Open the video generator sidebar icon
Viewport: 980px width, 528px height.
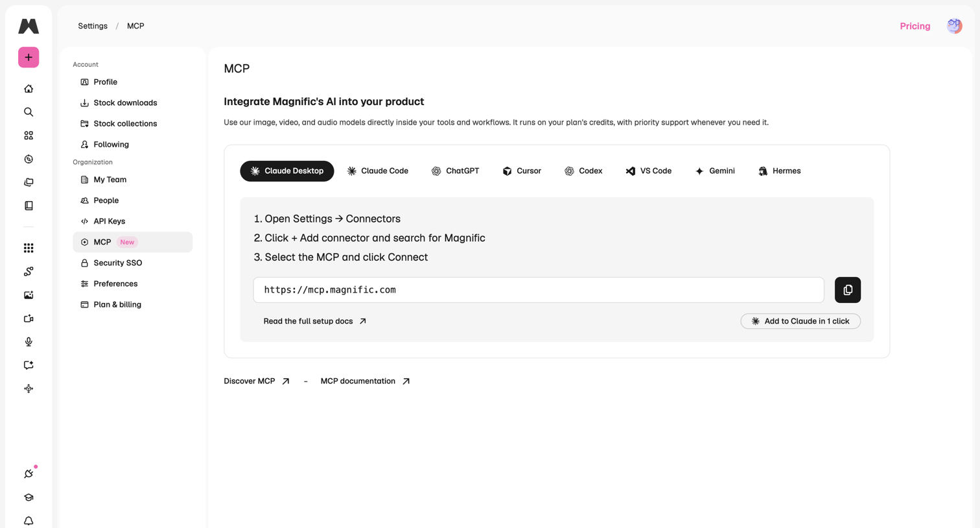point(29,318)
